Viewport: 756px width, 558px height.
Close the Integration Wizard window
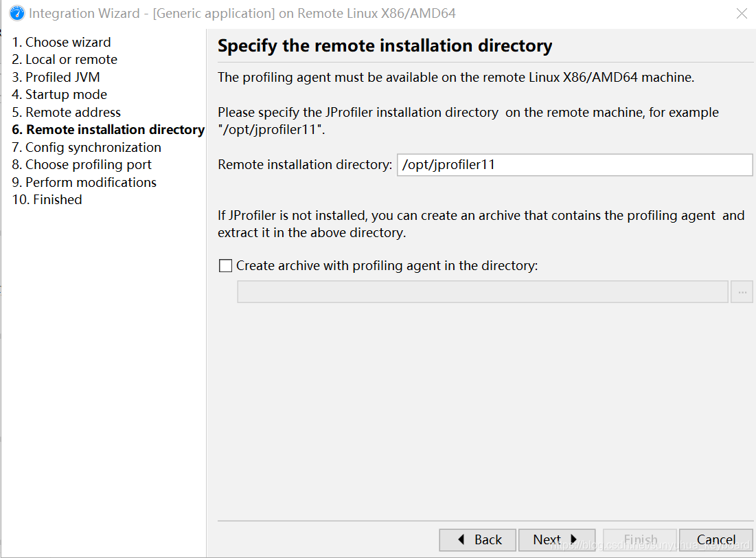tap(742, 13)
